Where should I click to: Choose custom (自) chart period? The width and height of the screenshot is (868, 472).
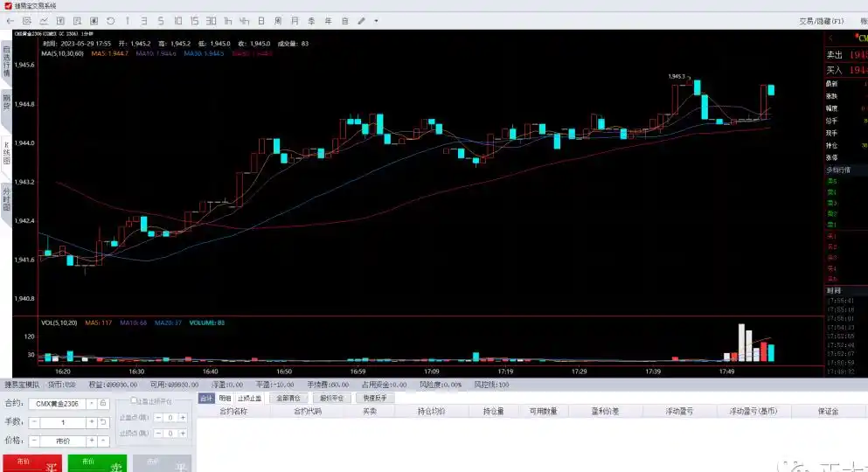point(345,21)
